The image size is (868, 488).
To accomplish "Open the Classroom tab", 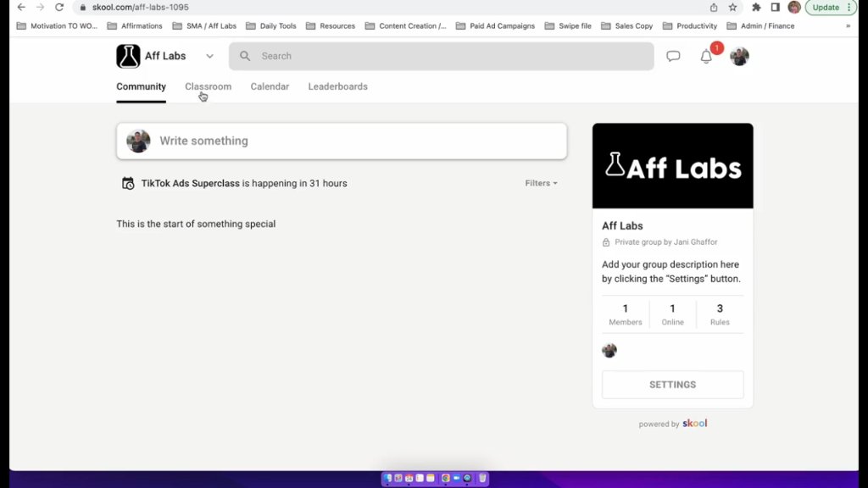I will 209,86.
